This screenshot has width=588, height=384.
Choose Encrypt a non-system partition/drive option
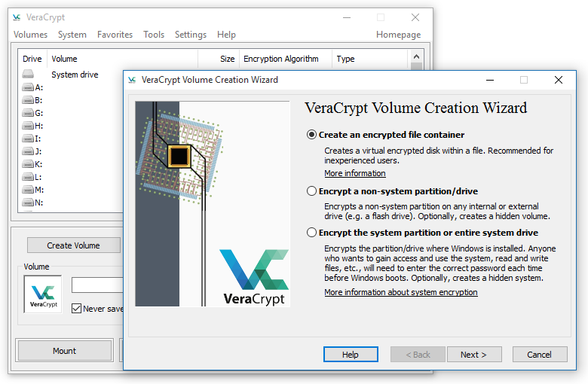coord(312,191)
